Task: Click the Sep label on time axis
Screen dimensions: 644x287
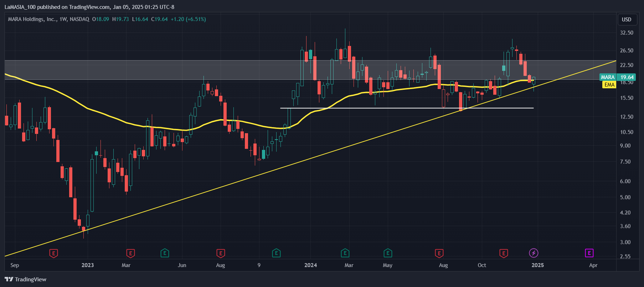Action: click(x=15, y=265)
